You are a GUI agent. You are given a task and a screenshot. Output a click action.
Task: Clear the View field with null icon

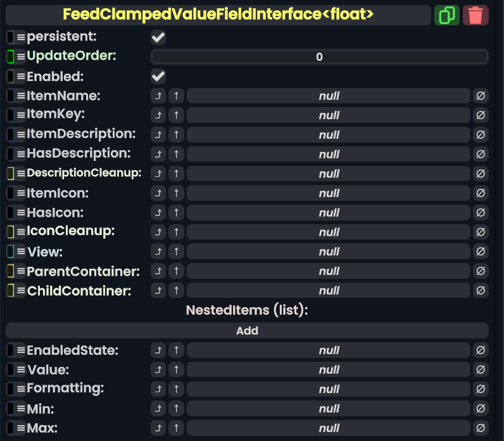tap(481, 252)
